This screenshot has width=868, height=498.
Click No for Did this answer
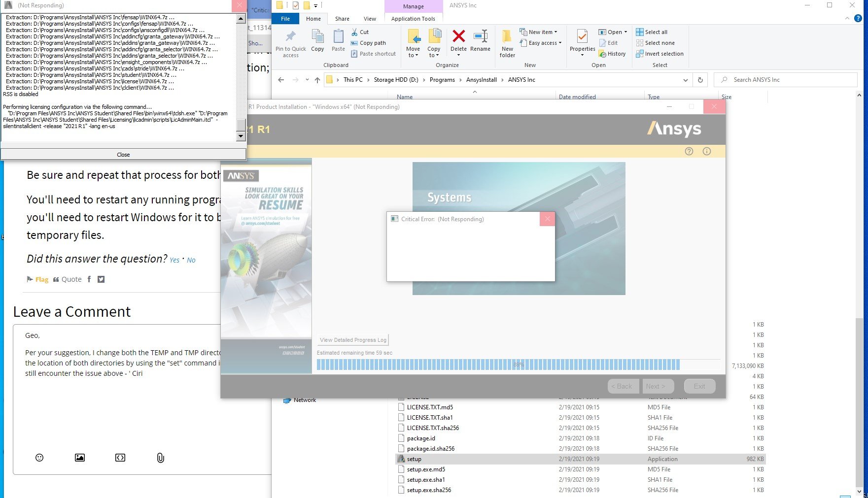tap(191, 260)
